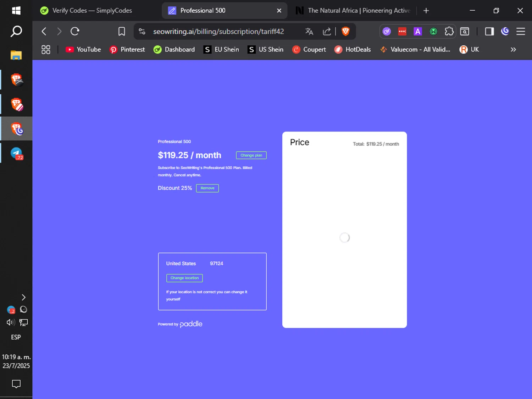Switch to the Verify Codes — SimplyCodes tab
The width and height of the screenshot is (532, 399).
[92, 11]
